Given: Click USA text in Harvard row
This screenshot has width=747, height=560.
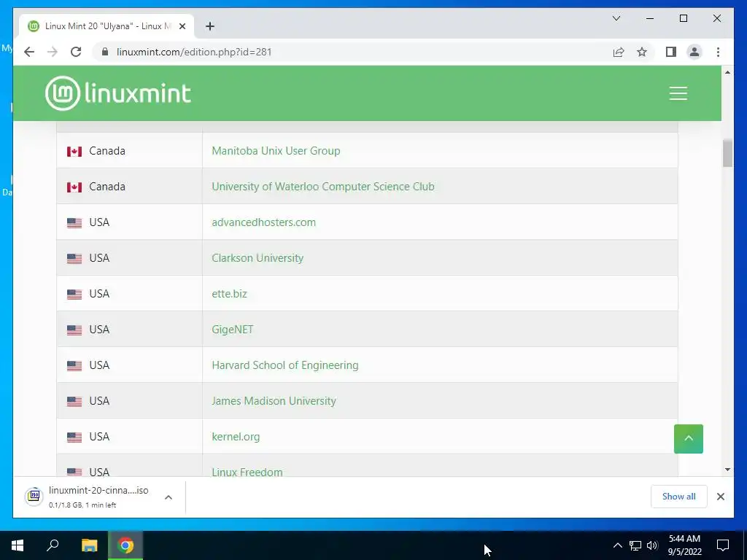Looking at the screenshot, I should 99,365.
